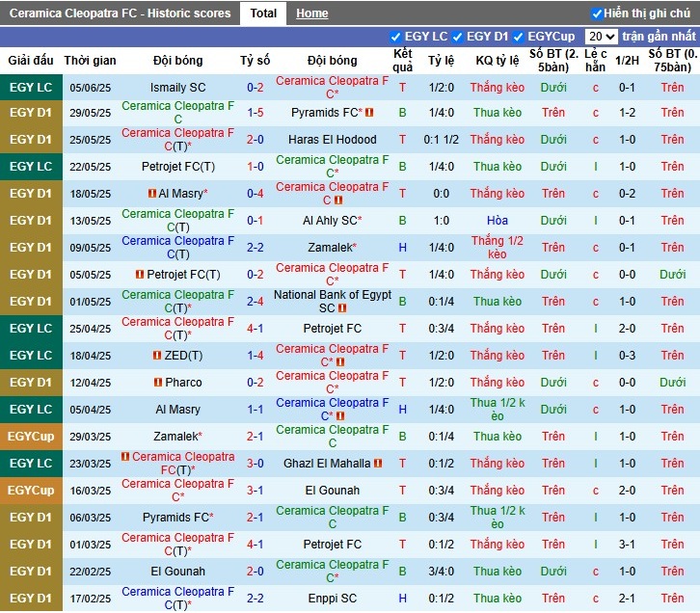Viewport: 700px width, 613px height.
Task: Open Al Masry link on 05/04/25 row
Action: 178,409
